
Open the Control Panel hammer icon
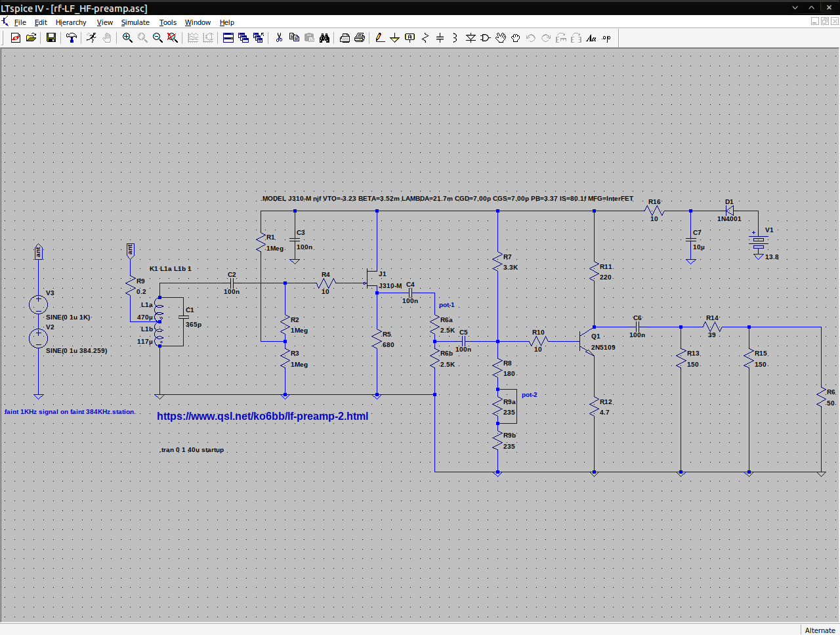tap(72, 38)
